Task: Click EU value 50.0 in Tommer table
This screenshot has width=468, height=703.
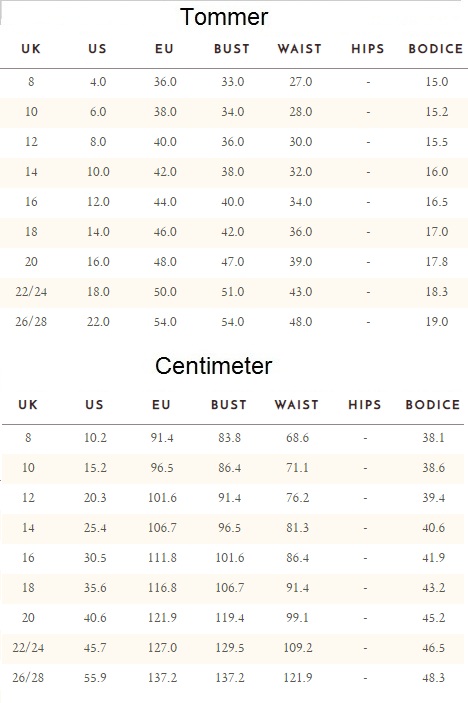Action: tap(165, 291)
